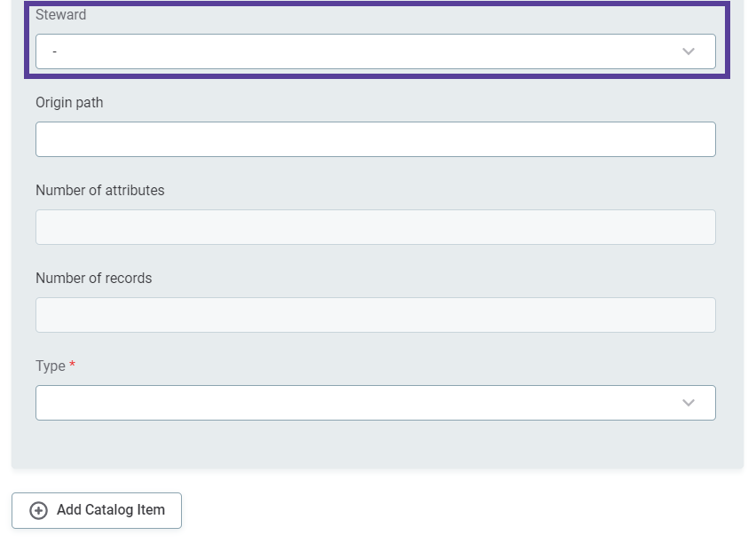Click the Steward dropdown chevron arrow

(689, 51)
